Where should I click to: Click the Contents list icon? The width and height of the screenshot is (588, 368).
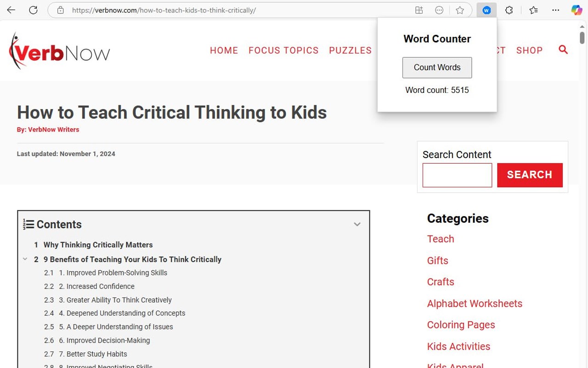(28, 224)
